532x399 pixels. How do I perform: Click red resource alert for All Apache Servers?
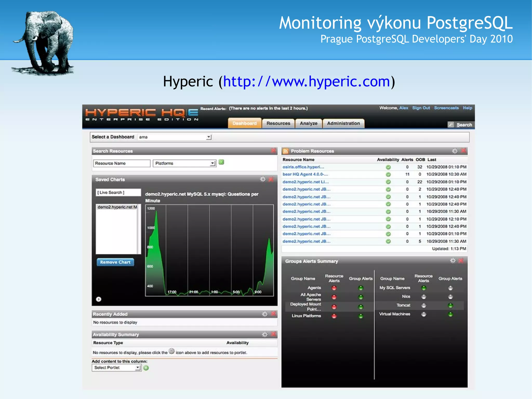[x=334, y=297]
